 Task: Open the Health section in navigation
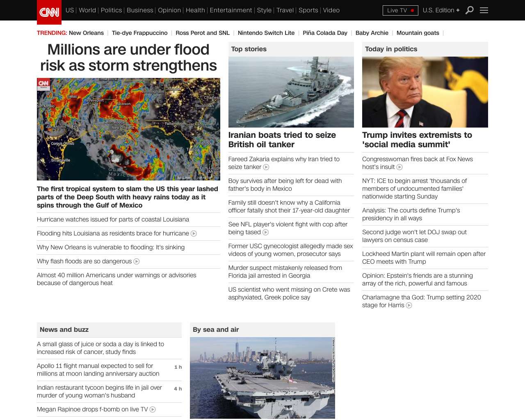(x=195, y=10)
